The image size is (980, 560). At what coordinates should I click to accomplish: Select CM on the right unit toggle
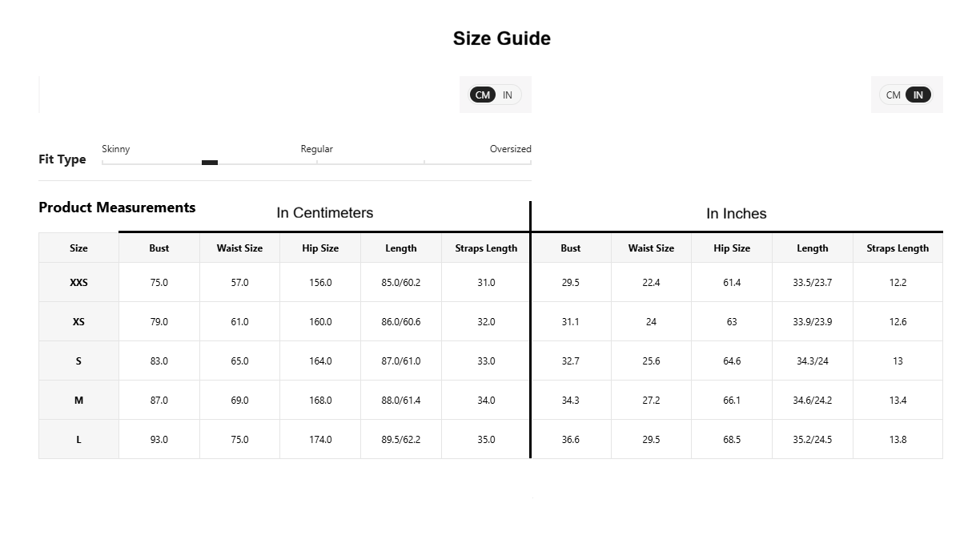pyautogui.click(x=894, y=95)
